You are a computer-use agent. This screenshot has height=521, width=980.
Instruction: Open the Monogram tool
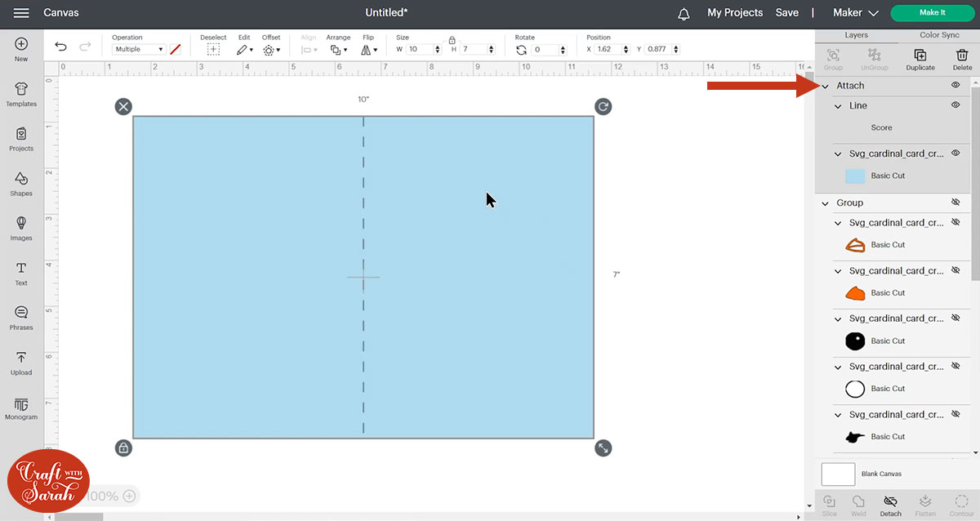(21, 407)
